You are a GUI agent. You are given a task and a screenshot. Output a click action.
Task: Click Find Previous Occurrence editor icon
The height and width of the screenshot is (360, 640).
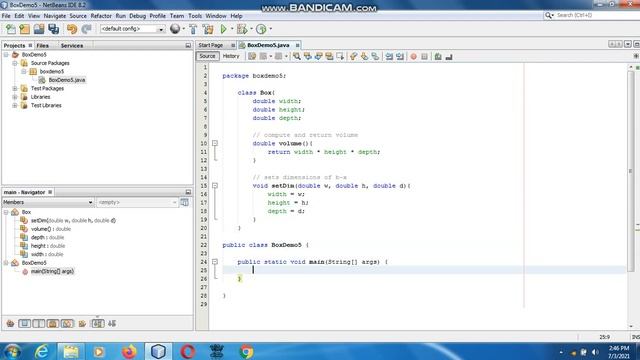(x=308, y=56)
